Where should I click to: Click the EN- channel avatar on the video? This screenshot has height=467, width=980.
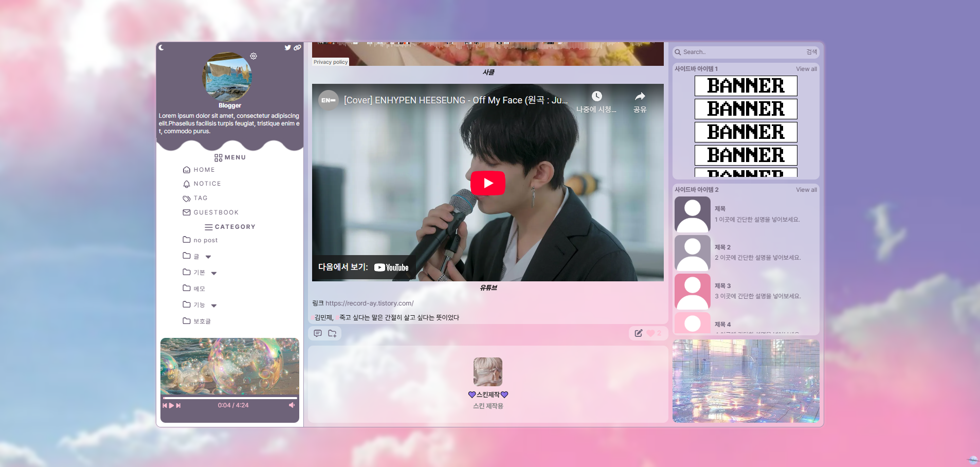coord(329,100)
